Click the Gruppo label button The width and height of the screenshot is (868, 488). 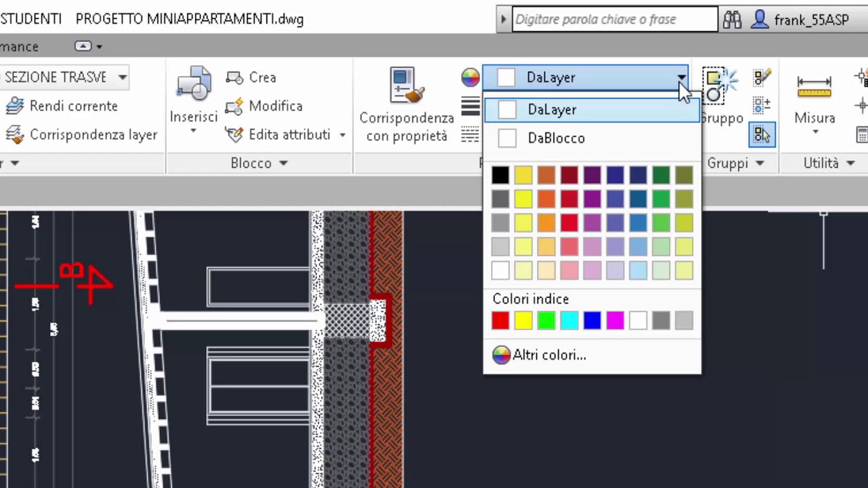point(721,119)
